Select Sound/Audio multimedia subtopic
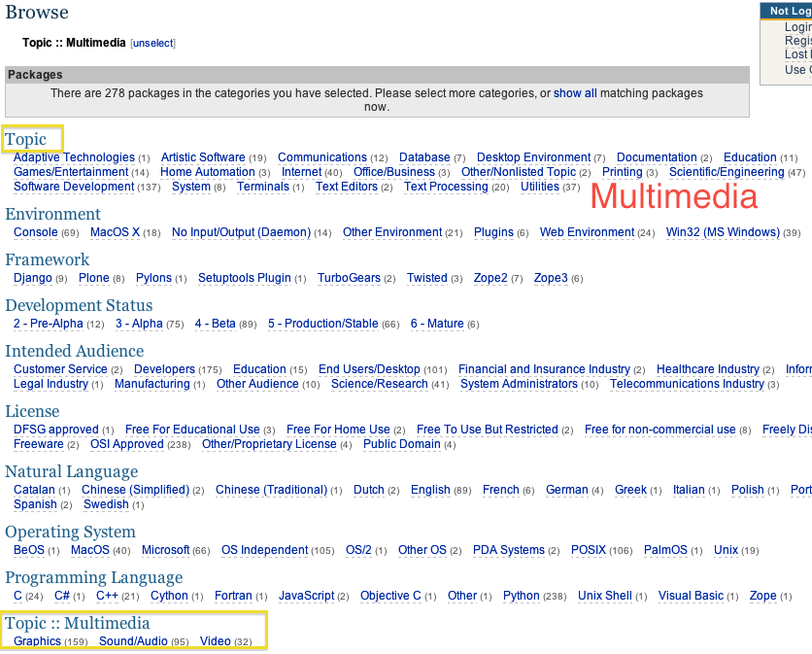This screenshot has height=654, width=812. (133, 641)
